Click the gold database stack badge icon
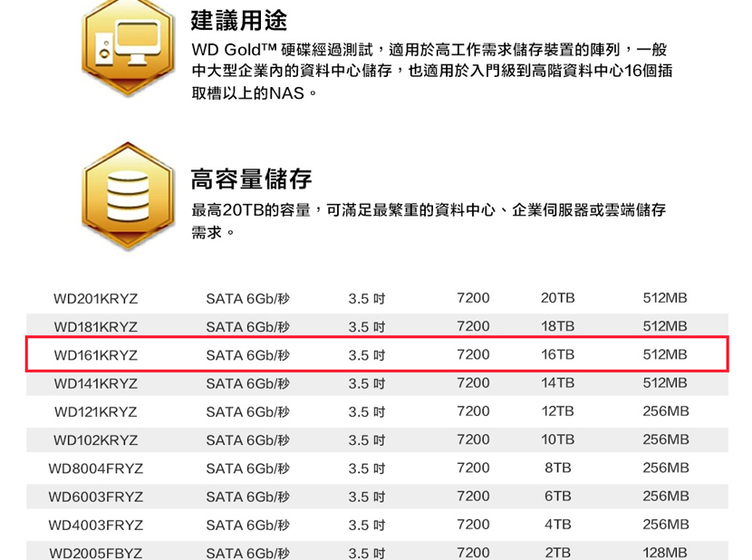The height and width of the screenshot is (560, 752). coord(128,197)
